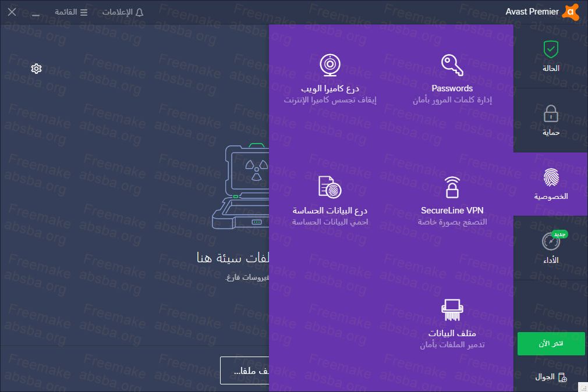Click the notification bell icon
Image resolution: width=588 pixels, height=392 pixels.
[x=140, y=13]
